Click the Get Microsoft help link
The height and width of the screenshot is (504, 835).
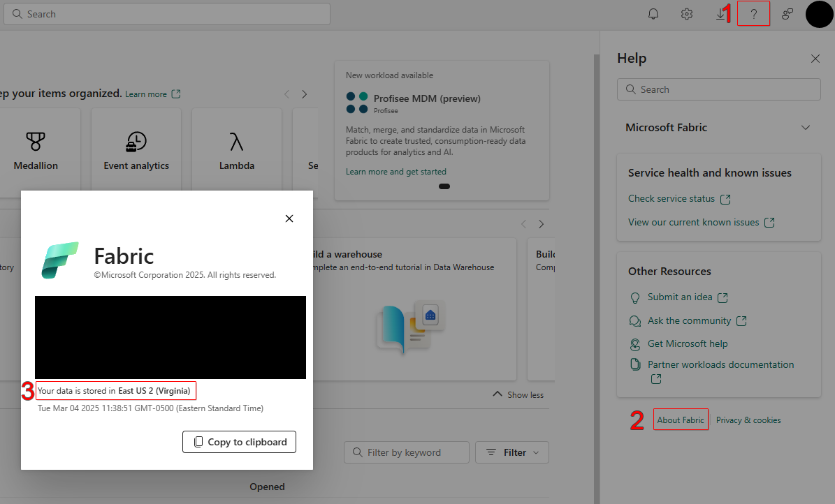tap(688, 344)
